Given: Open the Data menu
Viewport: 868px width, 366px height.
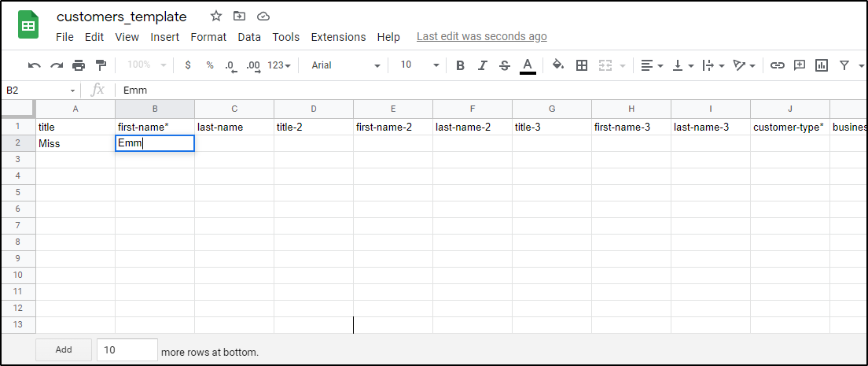Looking at the screenshot, I should pos(249,36).
